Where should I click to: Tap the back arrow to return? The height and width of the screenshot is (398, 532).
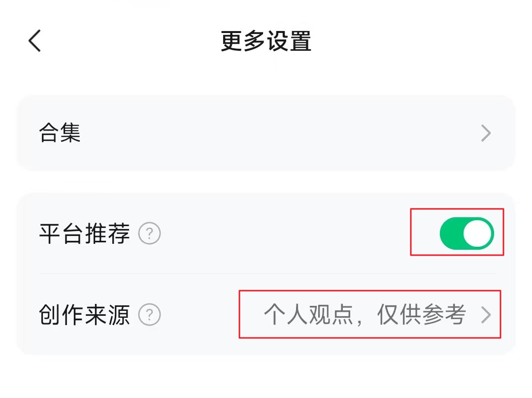point(33,40)
